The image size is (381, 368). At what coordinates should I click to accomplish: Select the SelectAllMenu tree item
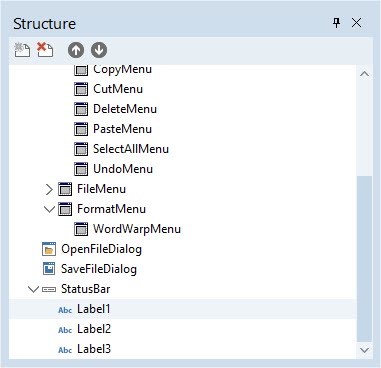point(131,149)
